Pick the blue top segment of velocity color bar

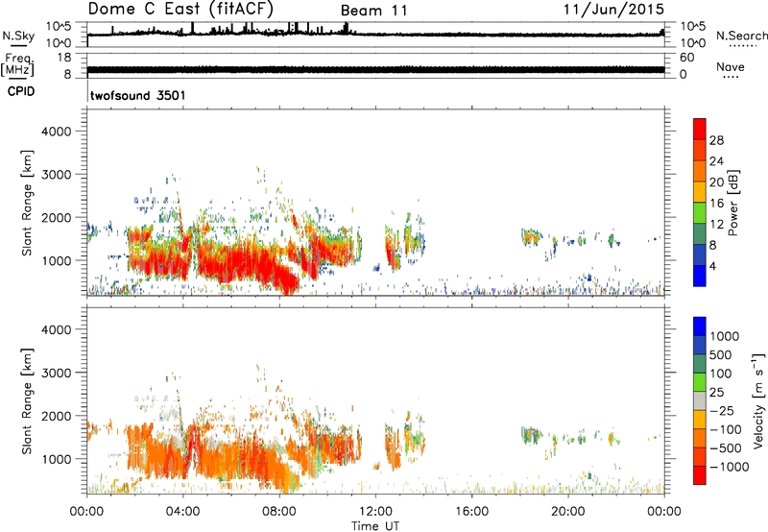(700, 326)
